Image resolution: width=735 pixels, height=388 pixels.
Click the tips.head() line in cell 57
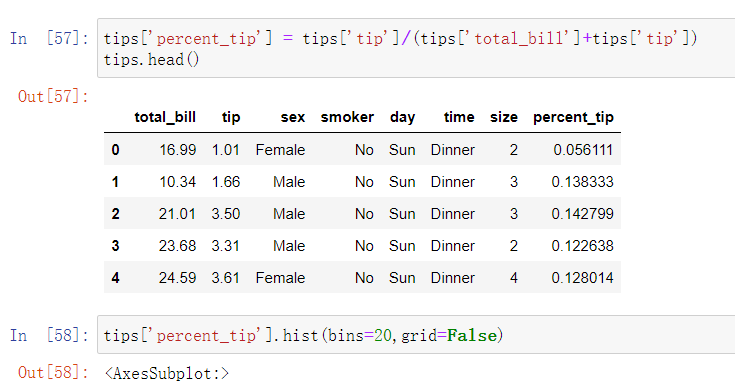click(x=151, y=60)
